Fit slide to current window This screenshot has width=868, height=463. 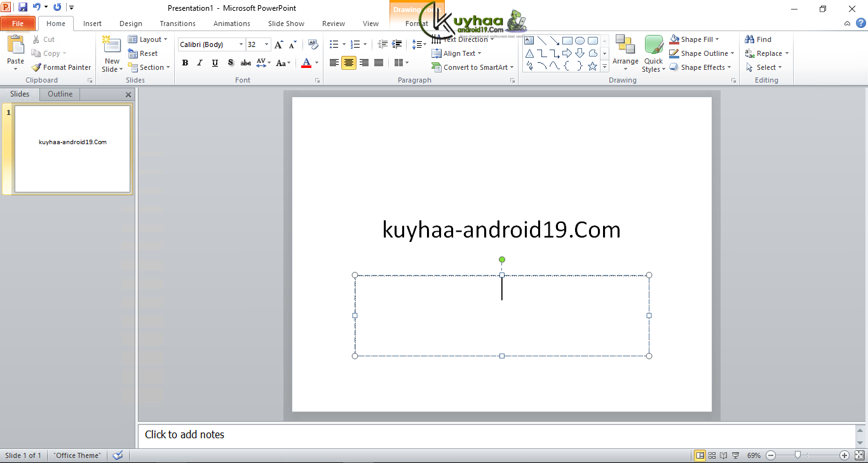click(x=859, y=455)
